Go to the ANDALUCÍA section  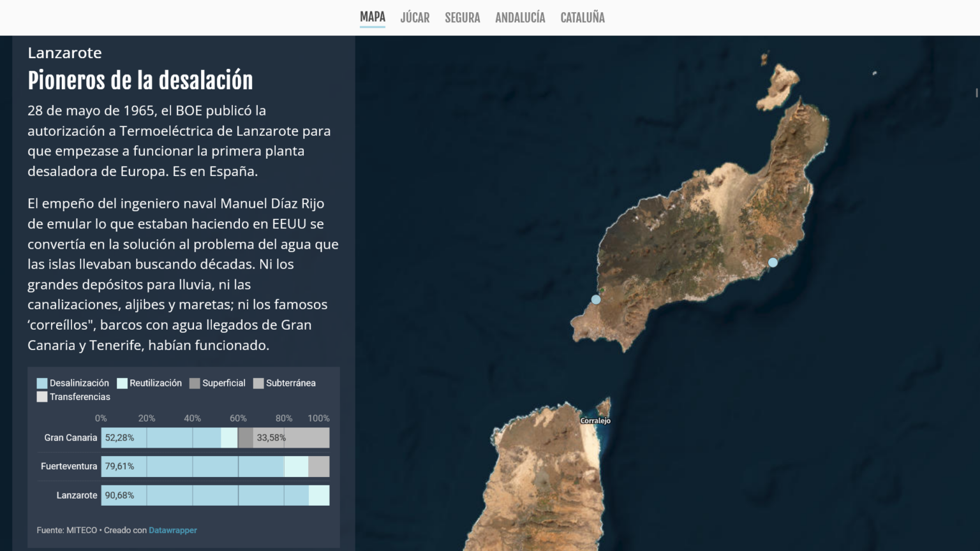click(520, 18)
